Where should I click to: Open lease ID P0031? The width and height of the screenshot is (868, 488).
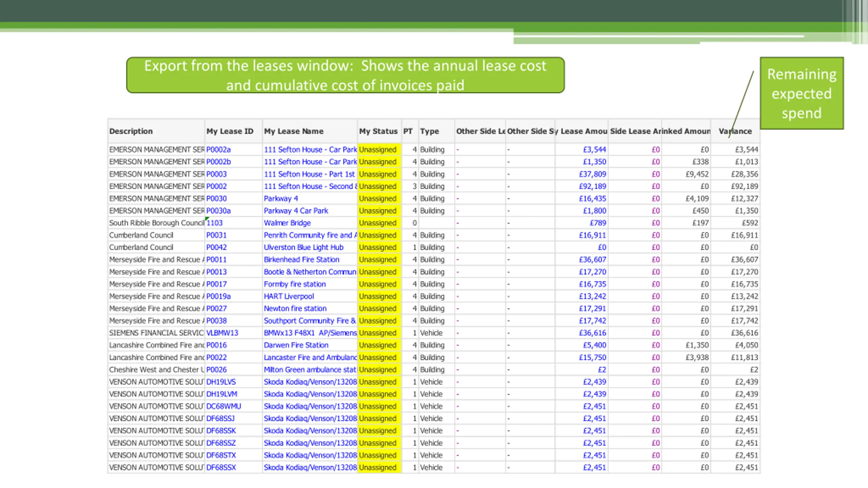coord(216,235)
